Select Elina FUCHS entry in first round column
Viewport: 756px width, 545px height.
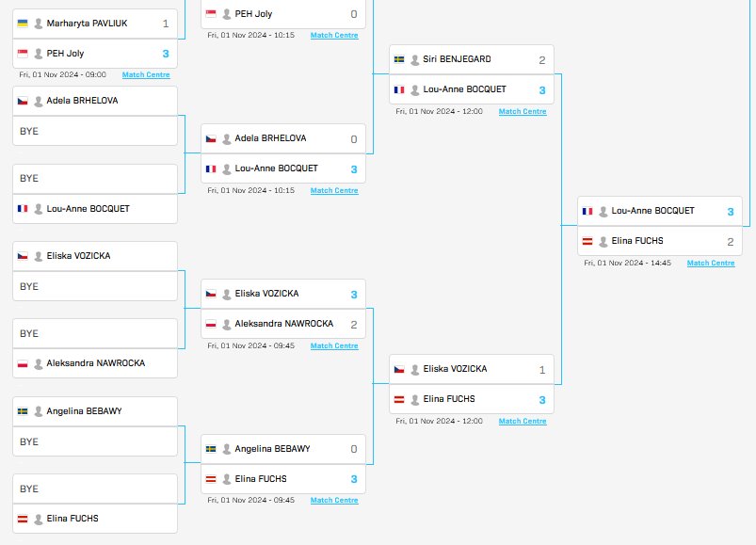coord(95,519)
